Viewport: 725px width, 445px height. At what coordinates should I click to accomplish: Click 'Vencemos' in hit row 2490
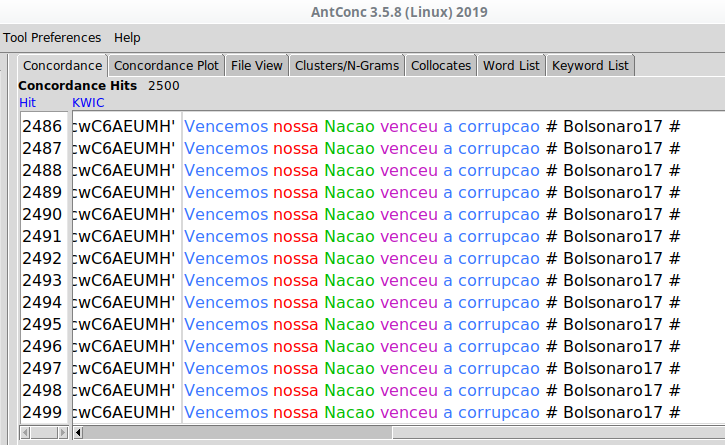(x=226, y=214)
